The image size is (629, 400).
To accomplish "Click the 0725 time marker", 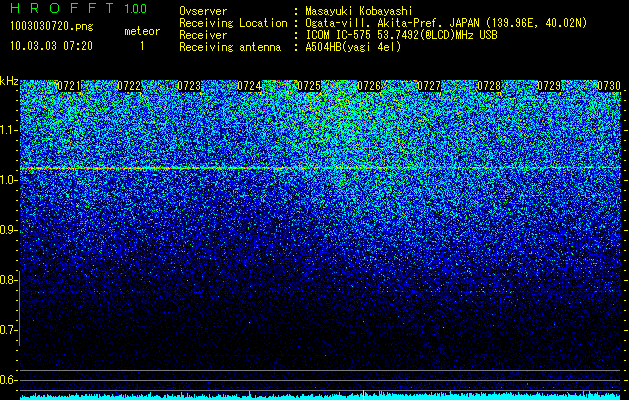I will click(x=309, y=86).
